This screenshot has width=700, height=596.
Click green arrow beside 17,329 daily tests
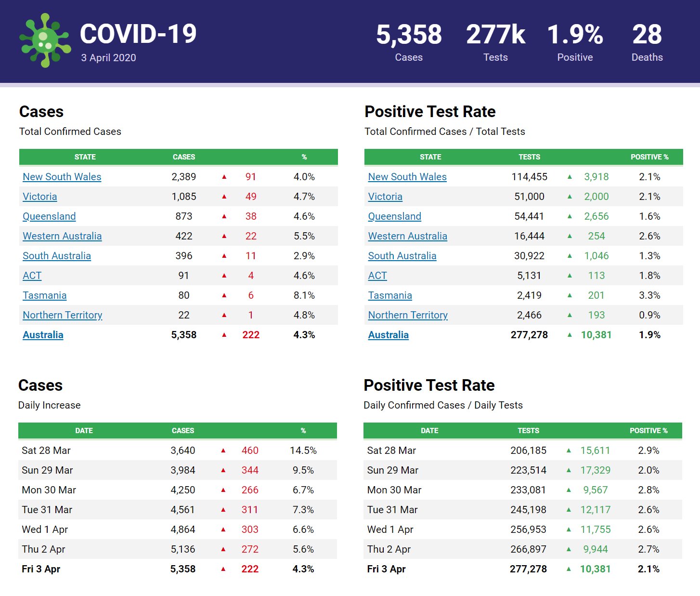click(569, 470)
